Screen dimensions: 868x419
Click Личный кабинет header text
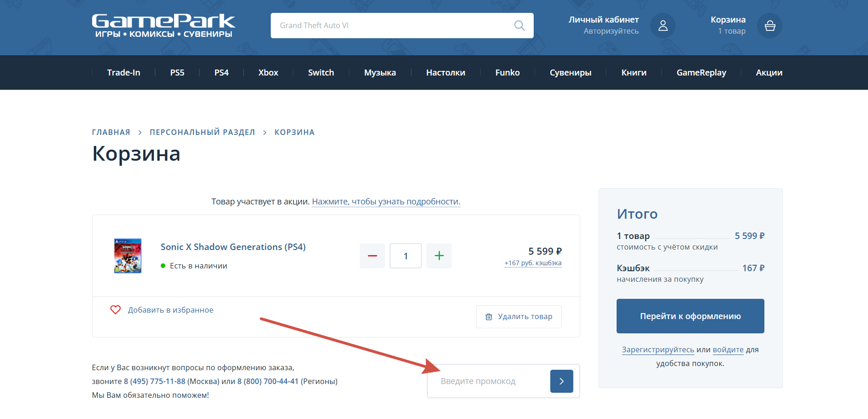[604, 19]
